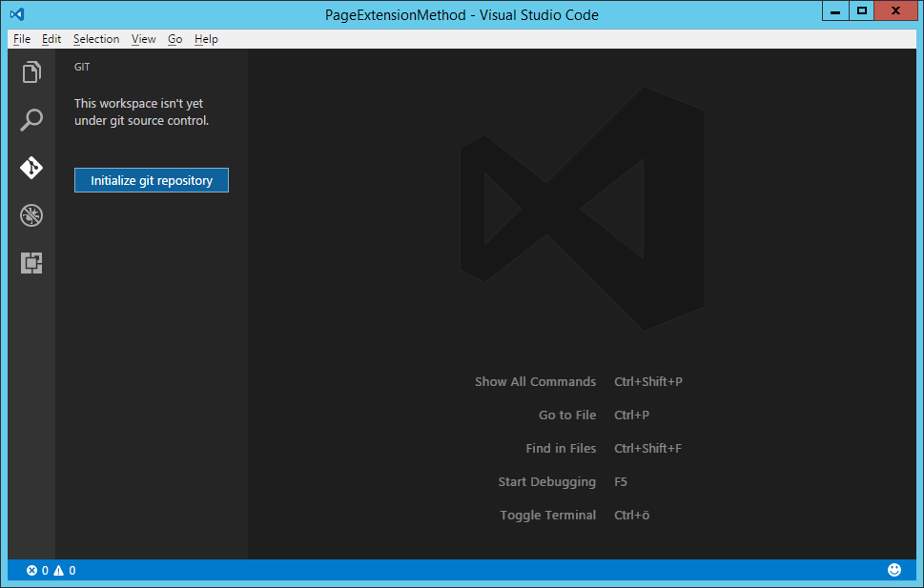The image size is (924, 588).
Task: Click the F5 shortcut text
Action: pyautogui.click(x=621, y=482)
